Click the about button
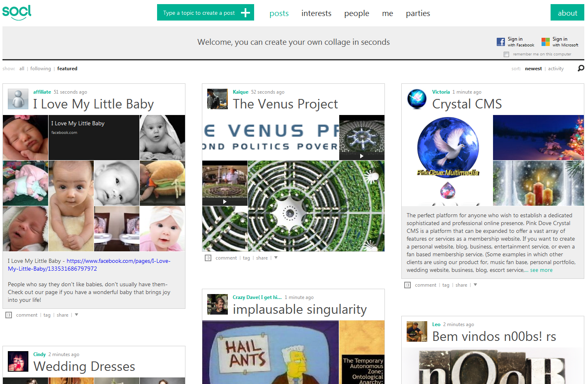Screen dimensions: 588x384 tap(567, 12)
